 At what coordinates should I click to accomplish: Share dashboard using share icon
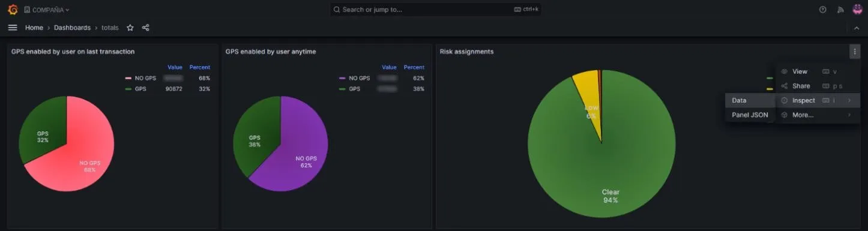[x=145, y=28]
